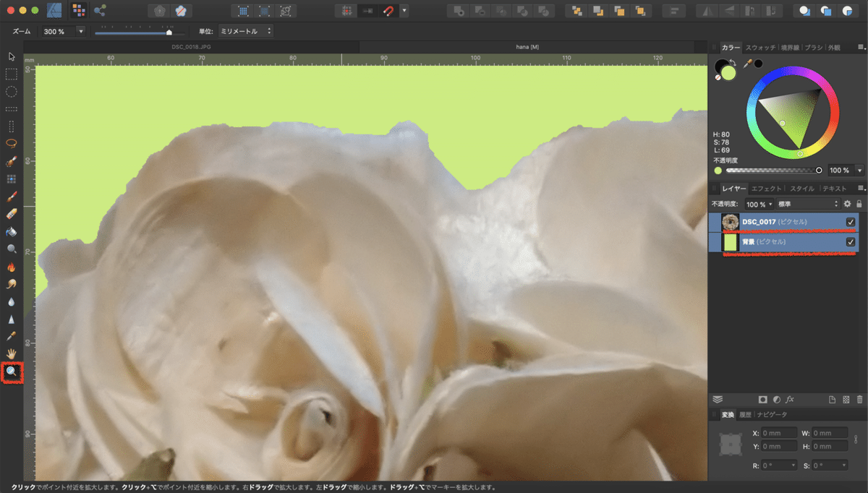Toggle the Snapping magnet icon
Image resolution: width=868 pixels, height=493 pixels.
(388, 11)
